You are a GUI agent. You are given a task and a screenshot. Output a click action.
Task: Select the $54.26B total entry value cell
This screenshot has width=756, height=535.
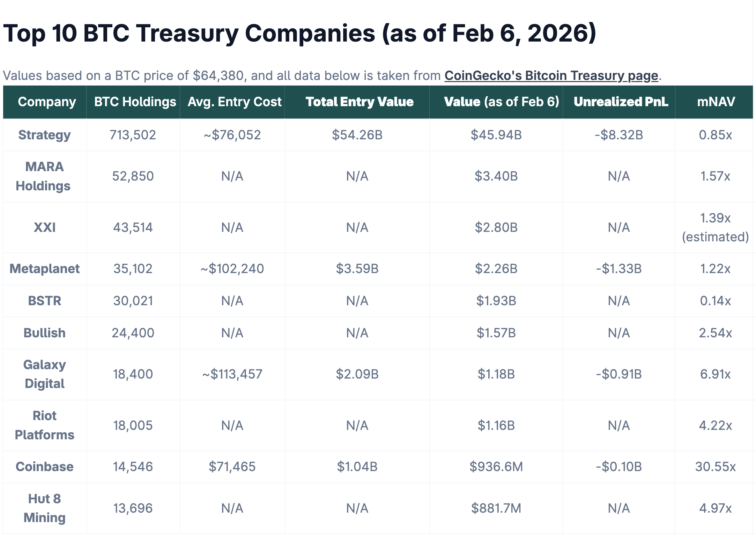click(357, 135)
